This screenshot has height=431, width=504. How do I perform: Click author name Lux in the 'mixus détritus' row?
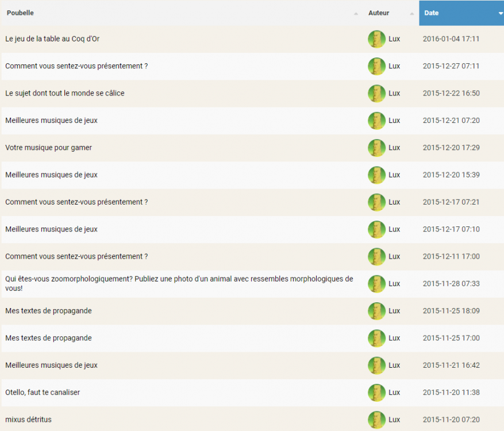(x=394, y=420)
